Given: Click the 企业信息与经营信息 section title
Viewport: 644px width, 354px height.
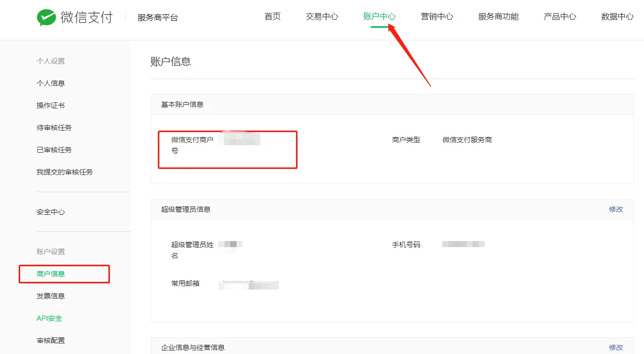Looking at the screenshot, I should click(193, 347).
